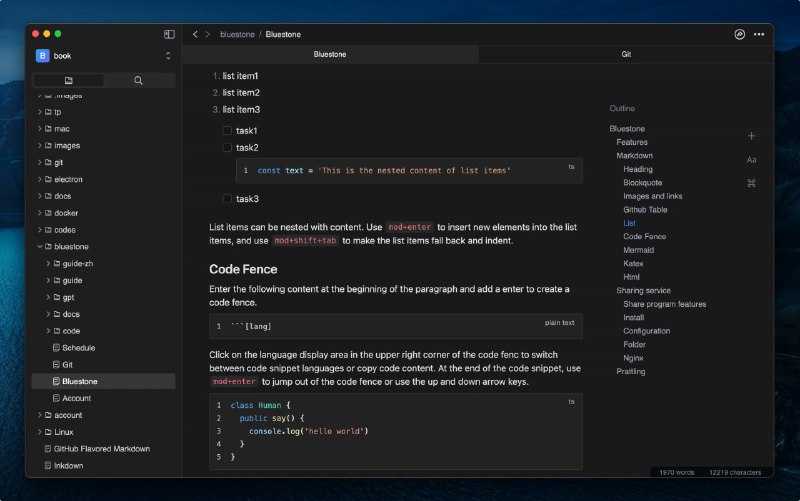This screenshot has height=501, width=800.
Task: Collapse the bluestone folder in sidebar
Action: tap(39, 246)
